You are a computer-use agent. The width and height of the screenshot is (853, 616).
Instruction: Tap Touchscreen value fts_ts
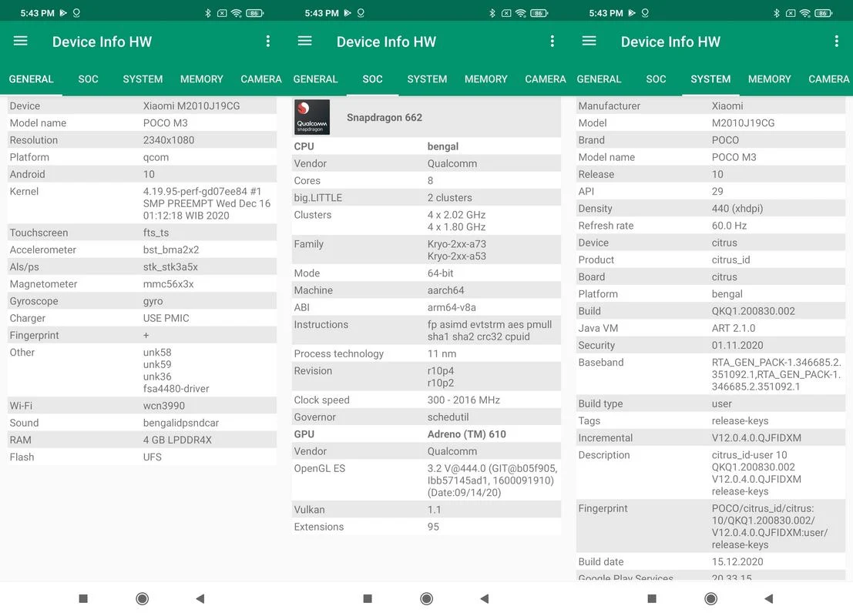pos(156,233)
